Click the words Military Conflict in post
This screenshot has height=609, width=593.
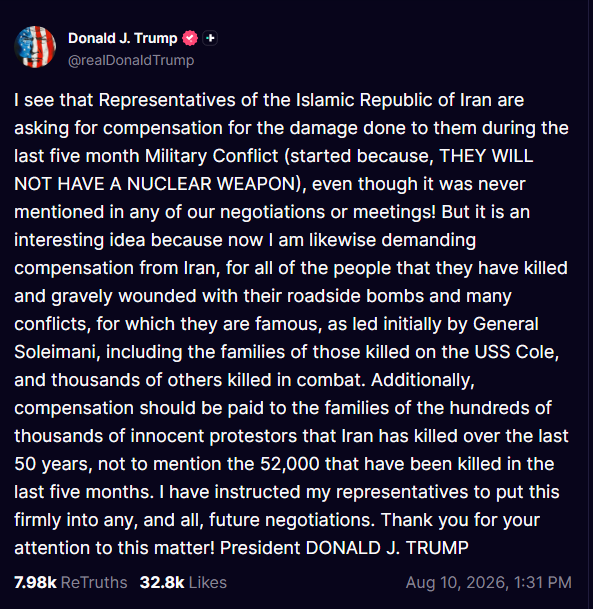point(211,156)
